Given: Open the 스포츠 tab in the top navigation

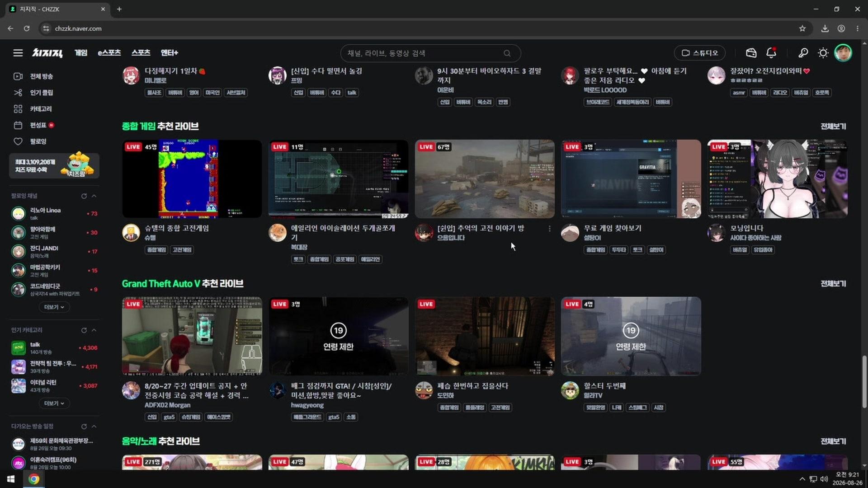Looking at the screenshot, I should coord(141,53).
